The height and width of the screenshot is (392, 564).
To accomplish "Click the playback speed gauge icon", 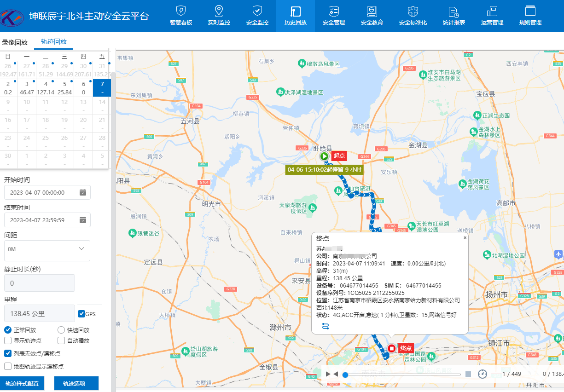I will point(482,374).
